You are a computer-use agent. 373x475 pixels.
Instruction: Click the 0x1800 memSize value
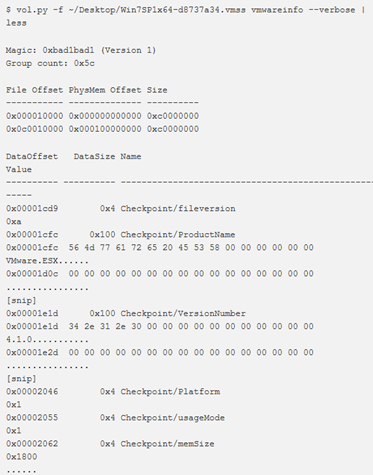pyautogui.click(x=21, y=457)
